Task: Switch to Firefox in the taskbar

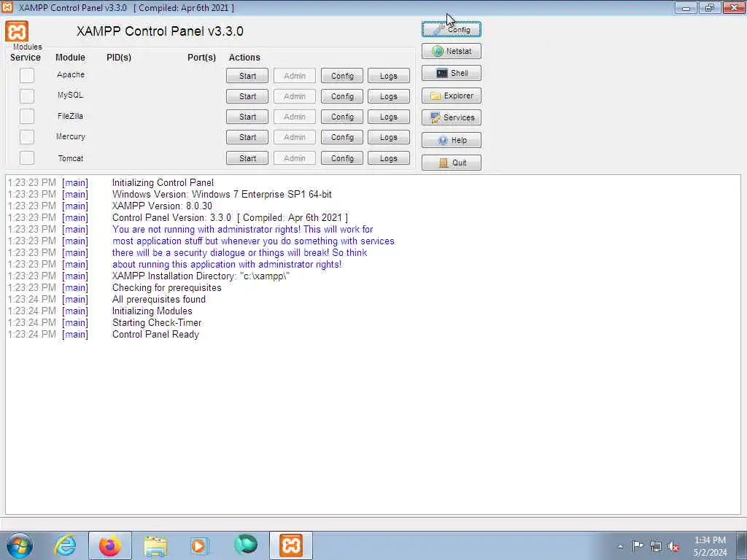Action: pyautogui.click(x=110, y=545)
